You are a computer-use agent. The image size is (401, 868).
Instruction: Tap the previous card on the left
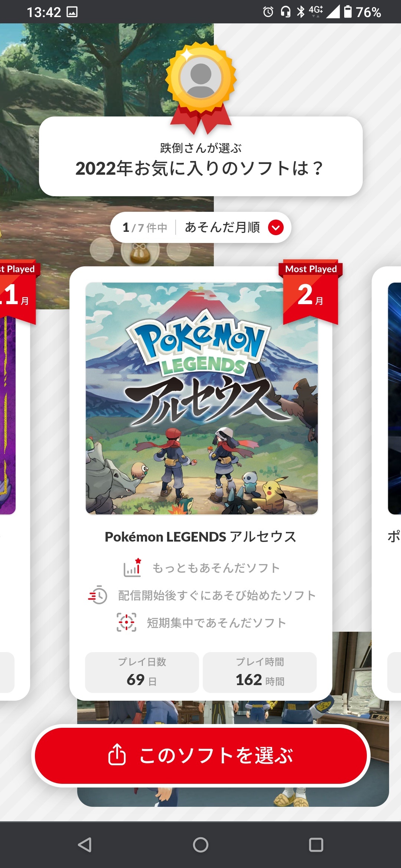pyautogui.click(x=15, y=482)
